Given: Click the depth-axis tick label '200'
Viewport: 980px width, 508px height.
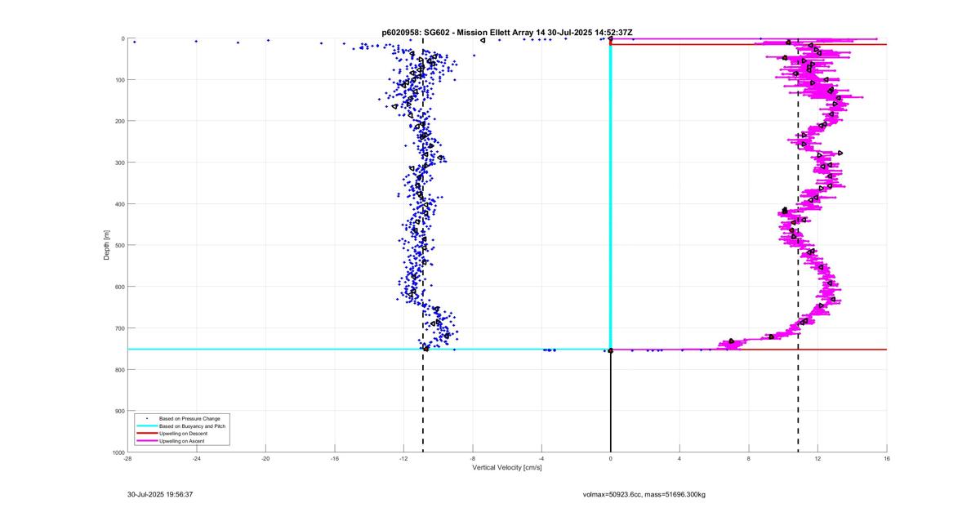Looking at the screenshot, I should click(x=119, y=121).
